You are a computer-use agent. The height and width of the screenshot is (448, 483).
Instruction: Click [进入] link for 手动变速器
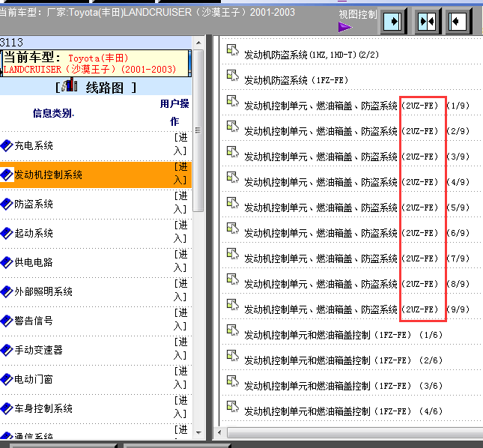(x=180, y=349)
